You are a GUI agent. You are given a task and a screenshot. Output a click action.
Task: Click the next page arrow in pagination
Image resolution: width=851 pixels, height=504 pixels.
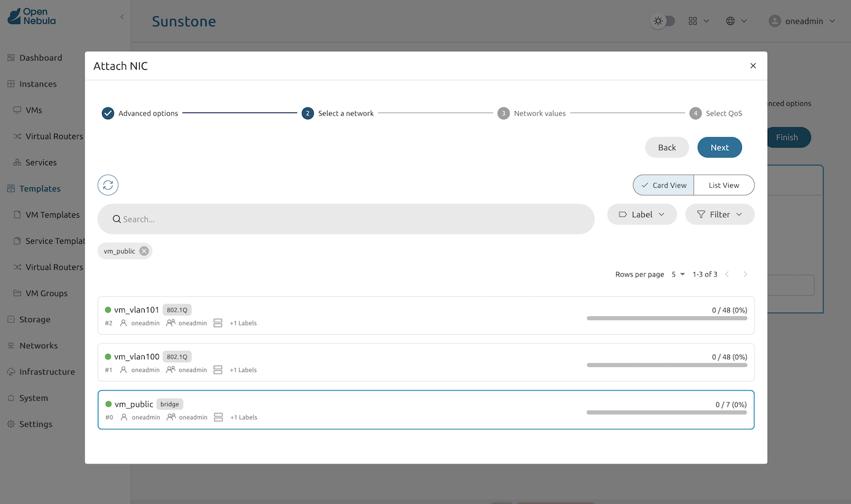tap(745, 274)
